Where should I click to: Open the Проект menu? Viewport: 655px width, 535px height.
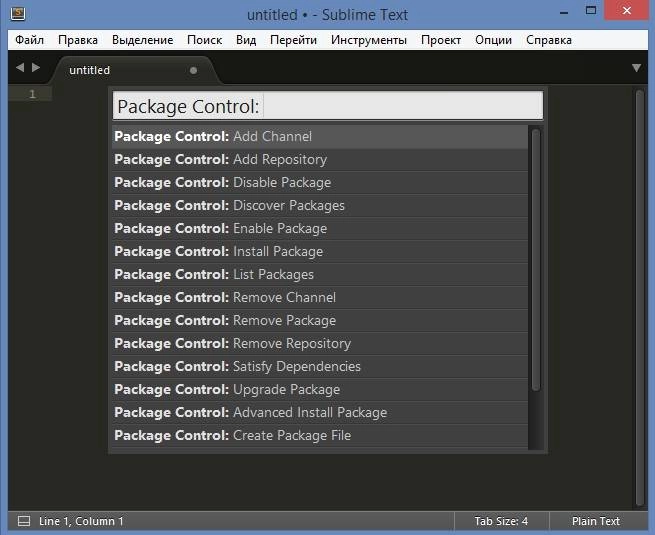441,40
